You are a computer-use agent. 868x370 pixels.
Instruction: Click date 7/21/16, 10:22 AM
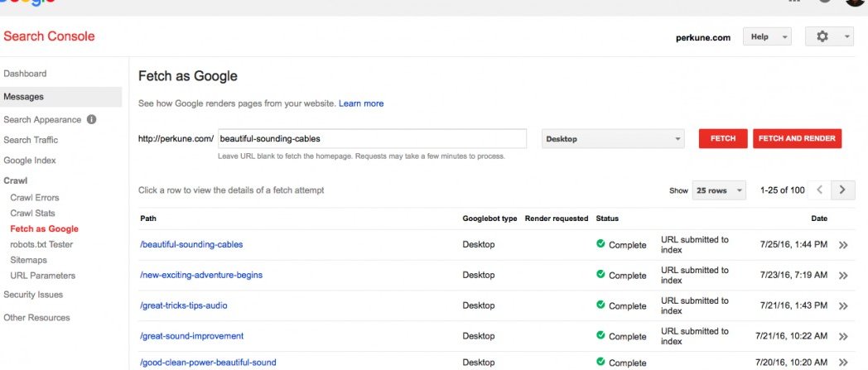(x=792, y=336)
